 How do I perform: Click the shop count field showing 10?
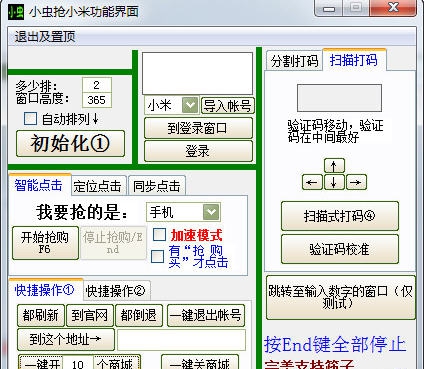click(x=78, y=363)
